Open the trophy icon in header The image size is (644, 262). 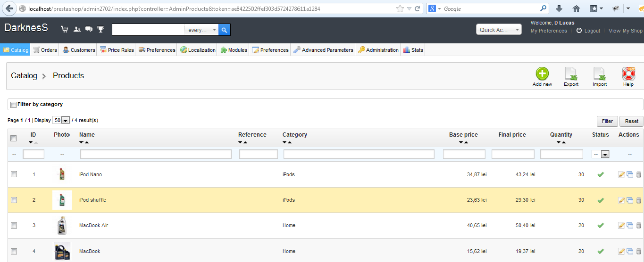pos(100,29)
